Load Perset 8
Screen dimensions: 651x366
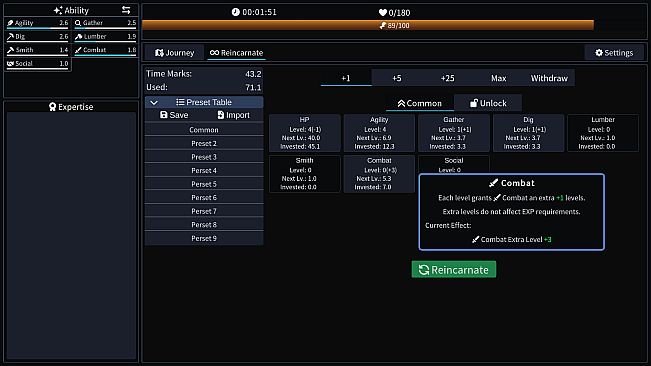coord(204,225)
